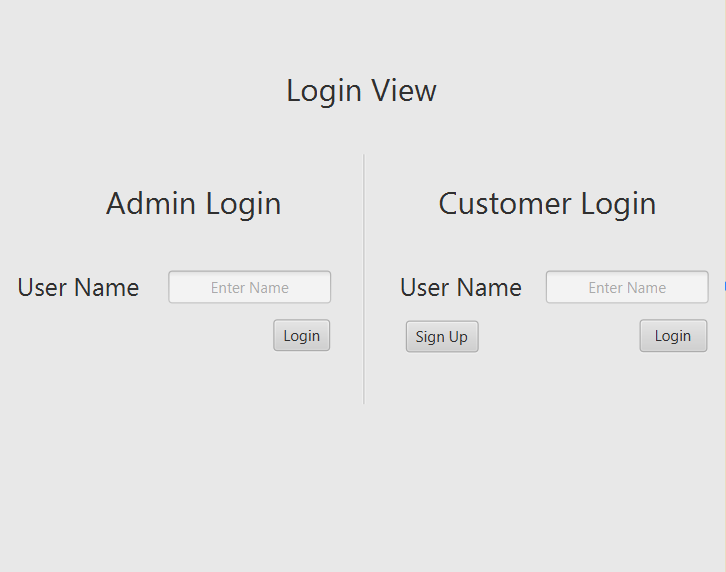This screenshot has height=572, width=726.
Task: Click the Sign Up button
Action: 442,337
